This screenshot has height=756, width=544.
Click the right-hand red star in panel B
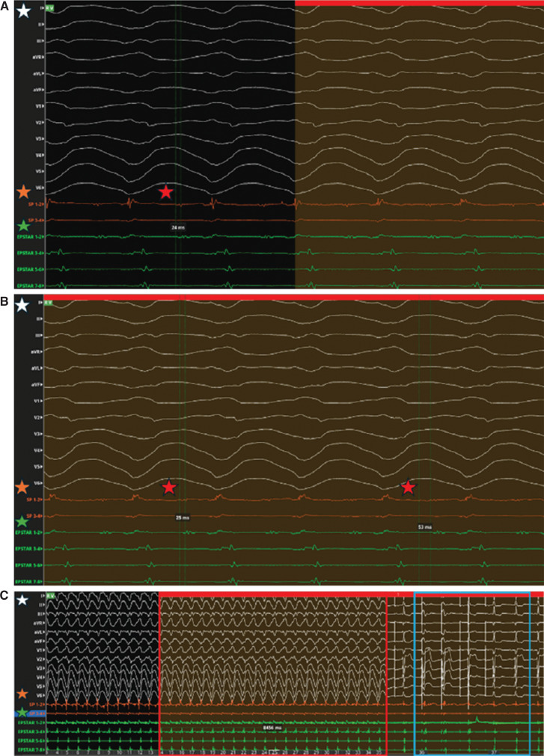pos(408,488)
